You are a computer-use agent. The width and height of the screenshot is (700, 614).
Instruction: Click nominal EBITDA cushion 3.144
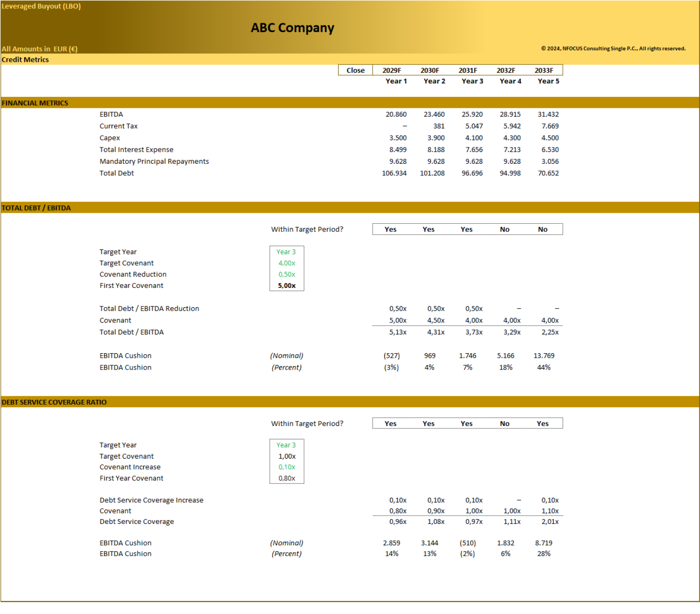click(430, 543)
